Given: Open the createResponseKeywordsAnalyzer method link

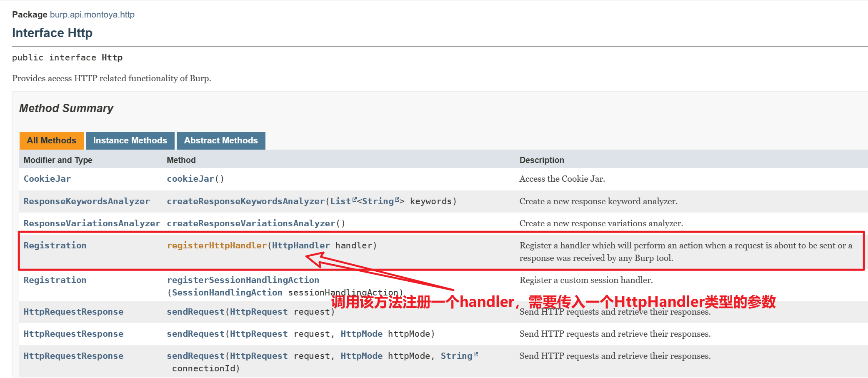Looking at the screenshot, I should click(246, 201).
